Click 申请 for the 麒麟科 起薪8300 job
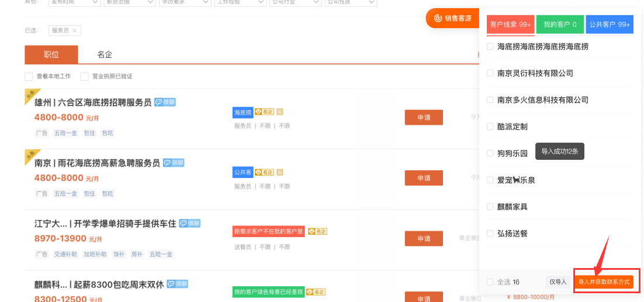Image resolution: width=644 pixels, height=302 pixels. pos(424,297)
